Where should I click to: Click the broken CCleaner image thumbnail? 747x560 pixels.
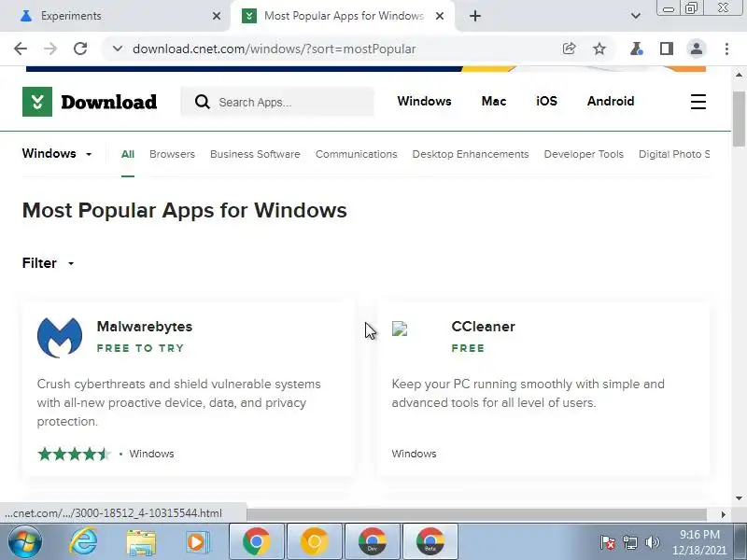tap(400, 329)
